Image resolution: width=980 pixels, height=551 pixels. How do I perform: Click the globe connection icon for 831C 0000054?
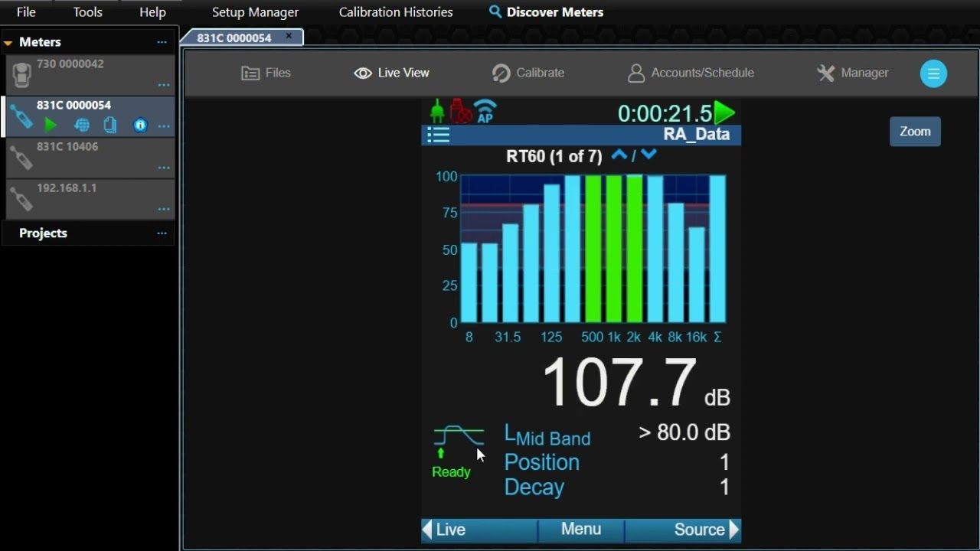click(x=82, y=126)
